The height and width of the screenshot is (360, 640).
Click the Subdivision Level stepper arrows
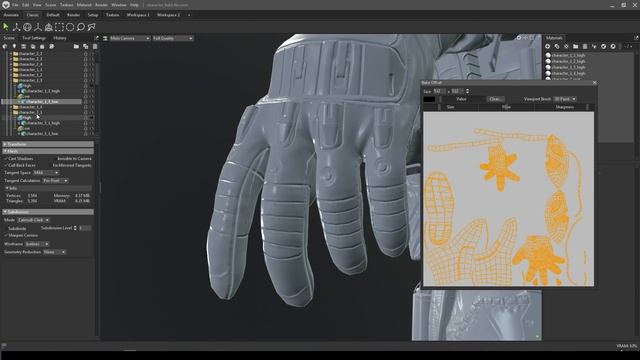[x=75, y=228]
